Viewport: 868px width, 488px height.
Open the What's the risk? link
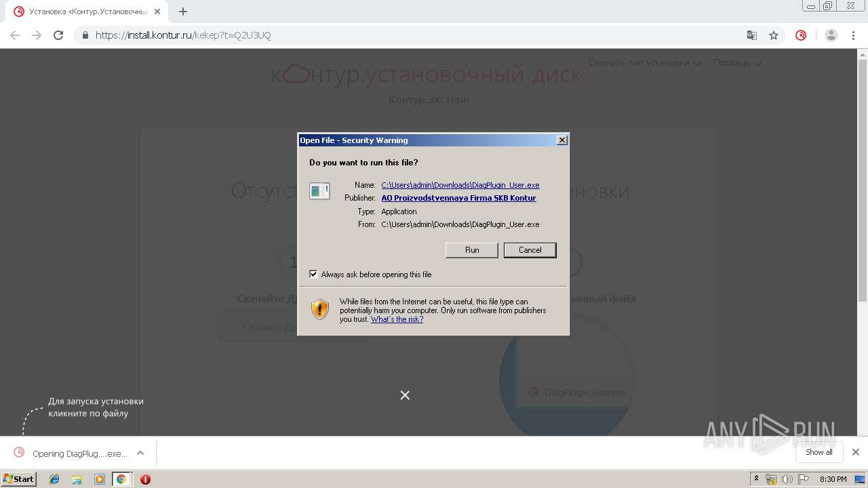(x=397, y=319)
